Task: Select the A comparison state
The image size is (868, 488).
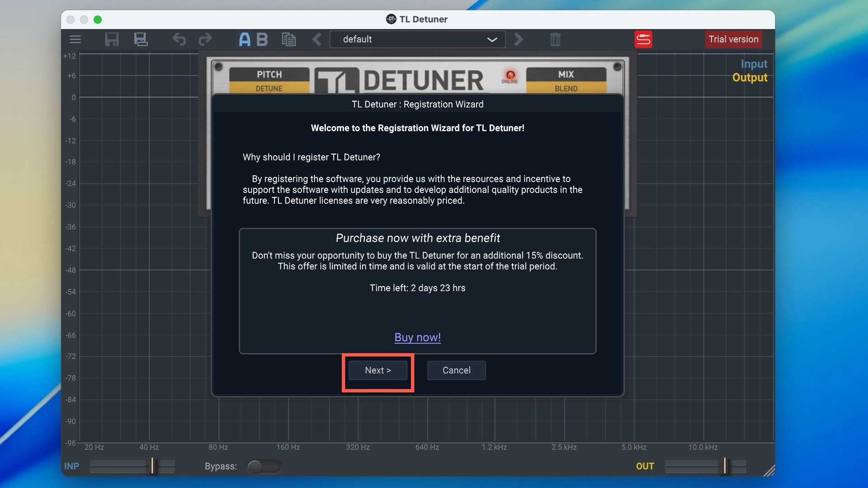Action: coord(245,39)
